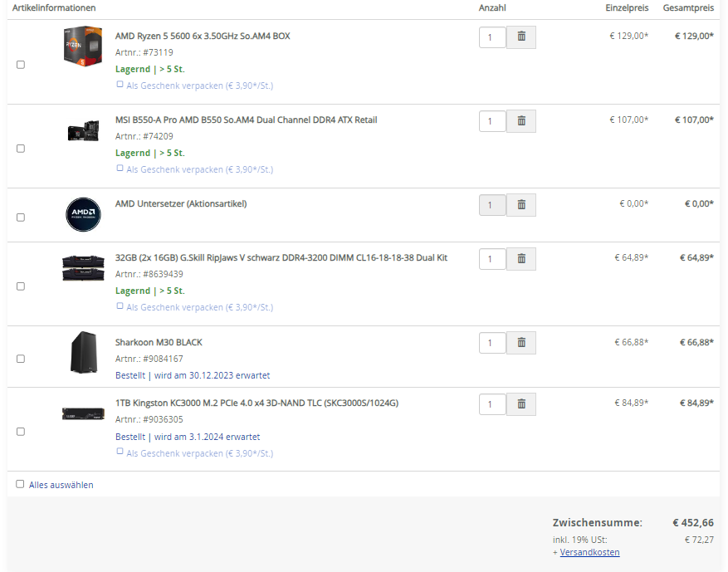
Task: Click the Einzelpreis column header
Action: 627,8
